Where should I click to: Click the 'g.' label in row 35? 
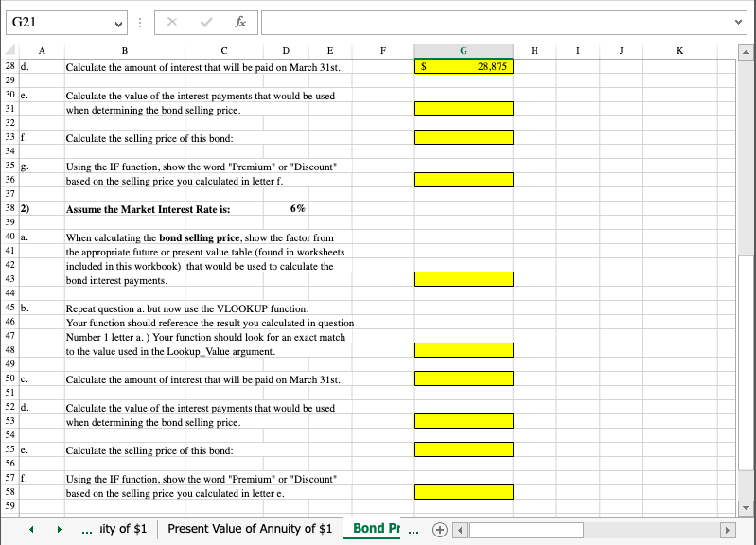tap(25, 167)
